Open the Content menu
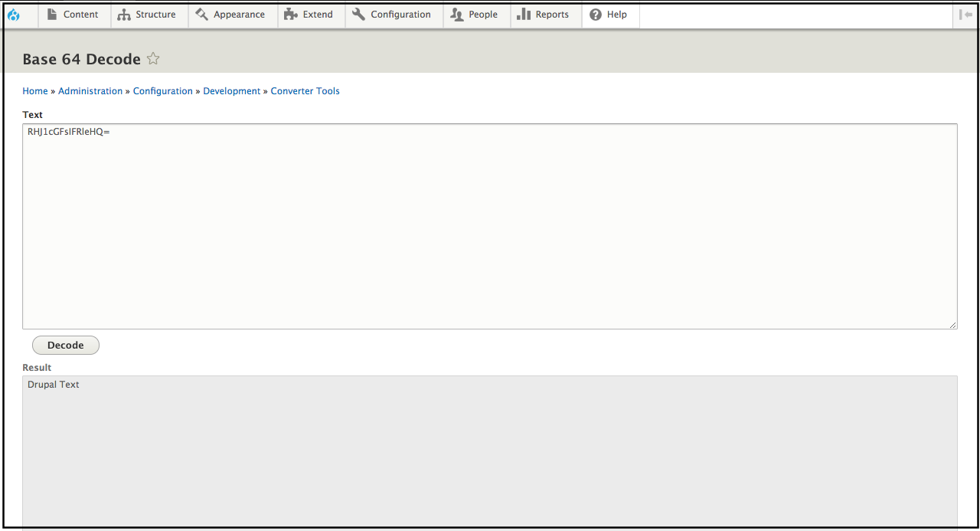The width and height of the screenshot is (980, 531). click(x=74, y=15)
